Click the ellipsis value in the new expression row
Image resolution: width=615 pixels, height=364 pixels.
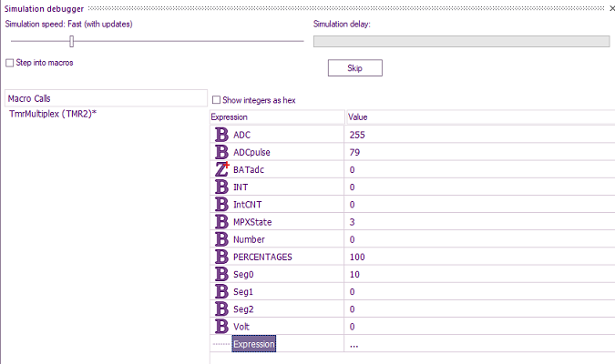[x=354, y=346]
